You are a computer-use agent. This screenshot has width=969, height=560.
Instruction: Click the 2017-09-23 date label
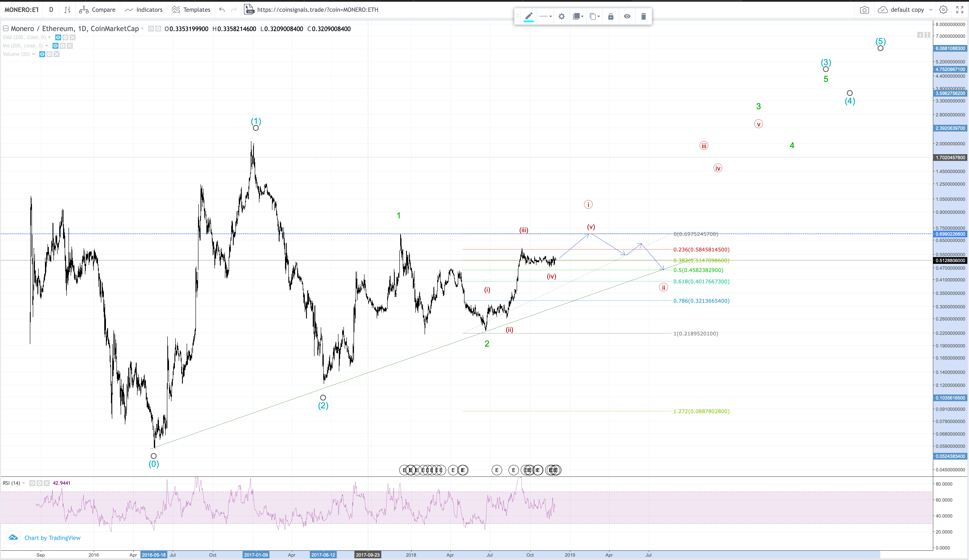click(368, 555)
